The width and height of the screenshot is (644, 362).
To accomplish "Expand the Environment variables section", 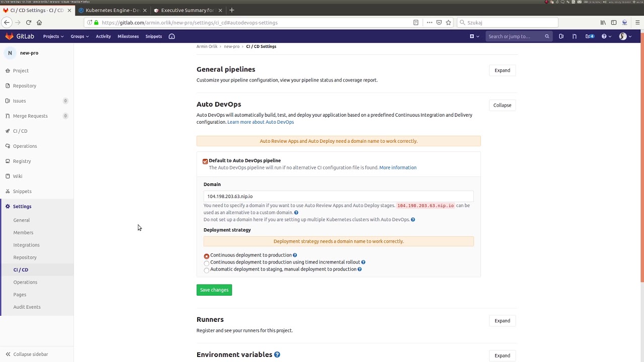I will click(x=502, y=355).
